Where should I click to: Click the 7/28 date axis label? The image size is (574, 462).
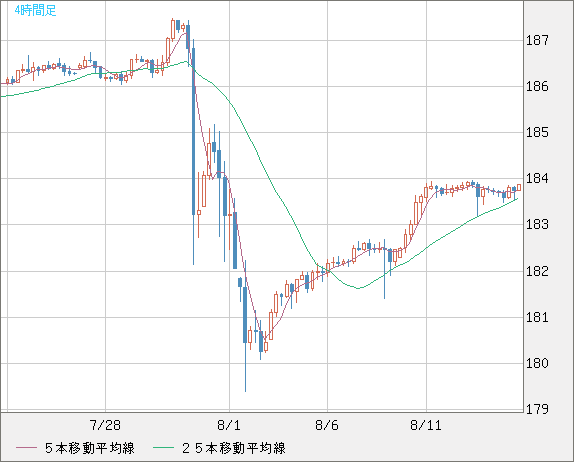click(105, 425)
